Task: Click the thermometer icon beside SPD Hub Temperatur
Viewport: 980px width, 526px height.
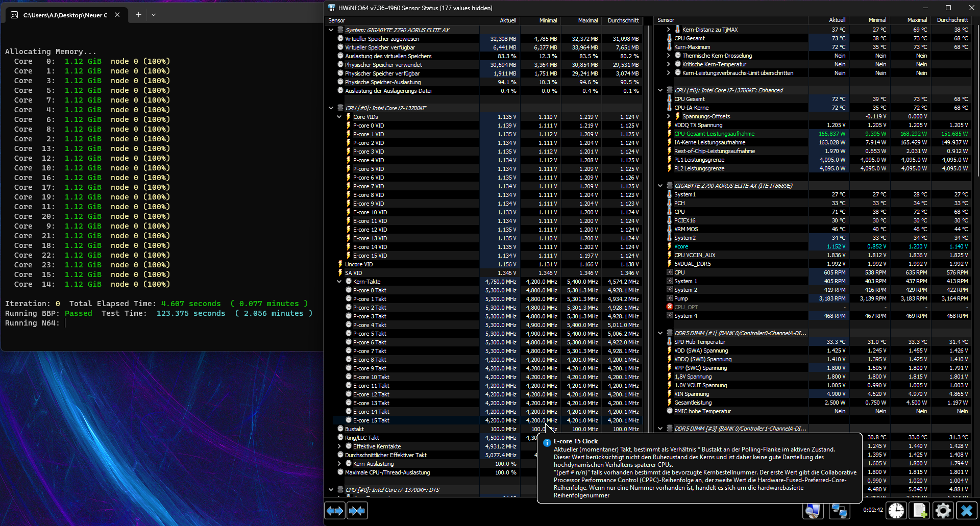Action: click(669, 342)
